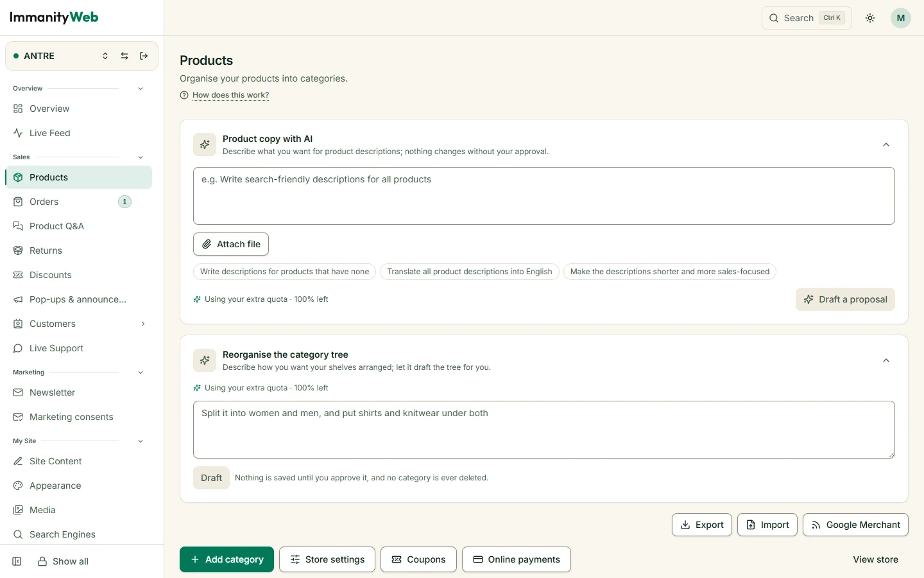Click the sparkle icon beside Reorganise the category tree

coord(205,360)
